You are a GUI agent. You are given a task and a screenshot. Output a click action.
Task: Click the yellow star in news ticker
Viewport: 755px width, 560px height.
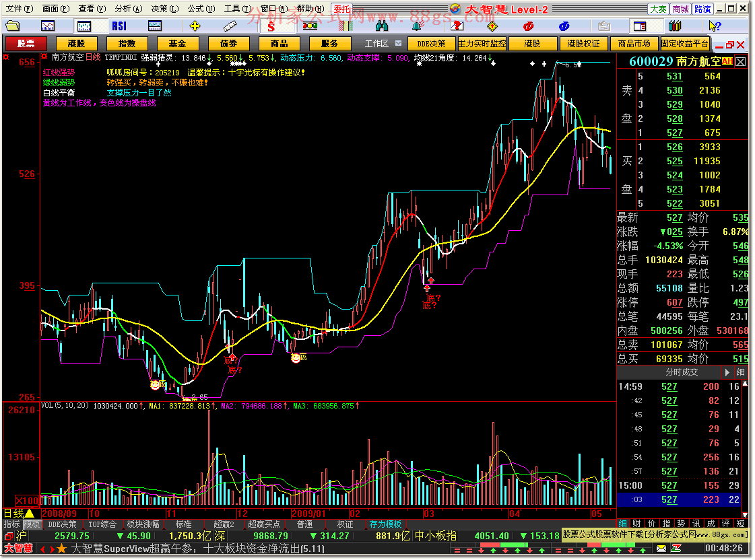[x=62, y=549]
